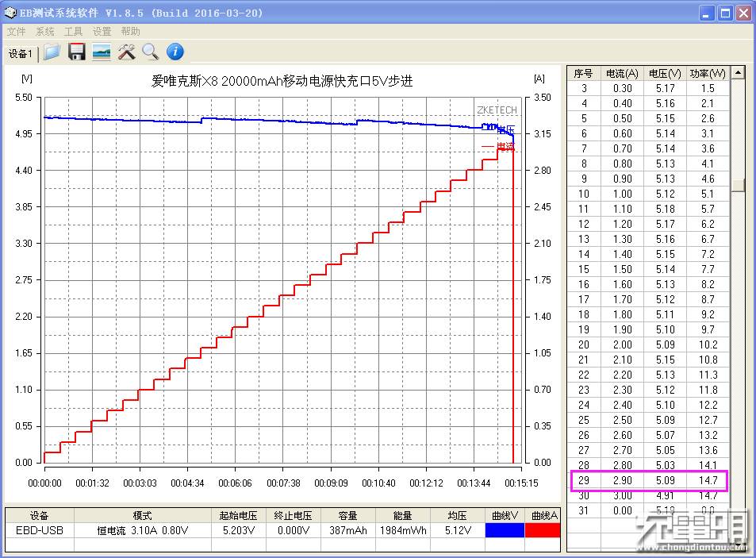Maximize the EB test software window

coord(724,13)
